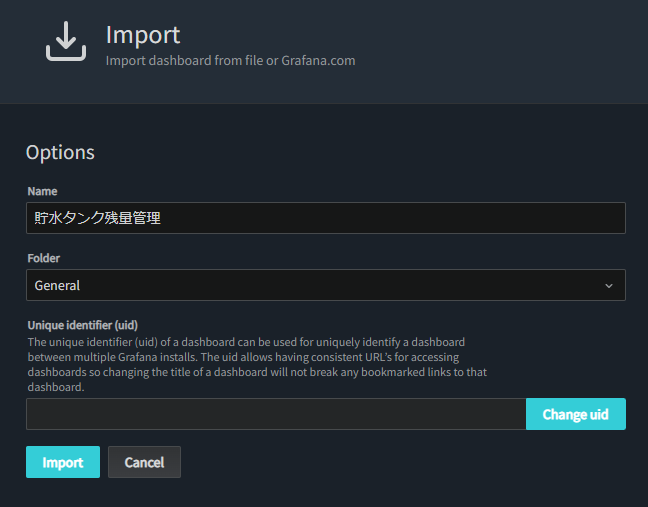Screen dimensions: 648x507
Task: Focus the dashboard Name input field
Action: [400, 218]
